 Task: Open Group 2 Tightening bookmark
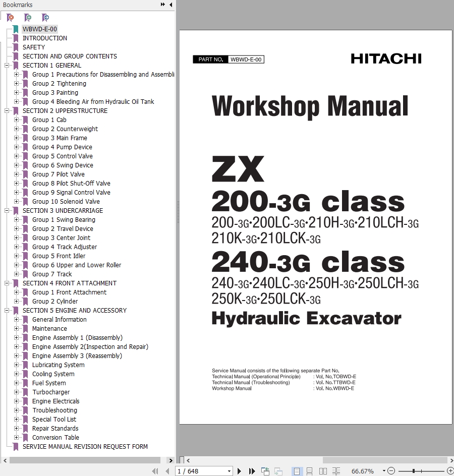[59, 84]
